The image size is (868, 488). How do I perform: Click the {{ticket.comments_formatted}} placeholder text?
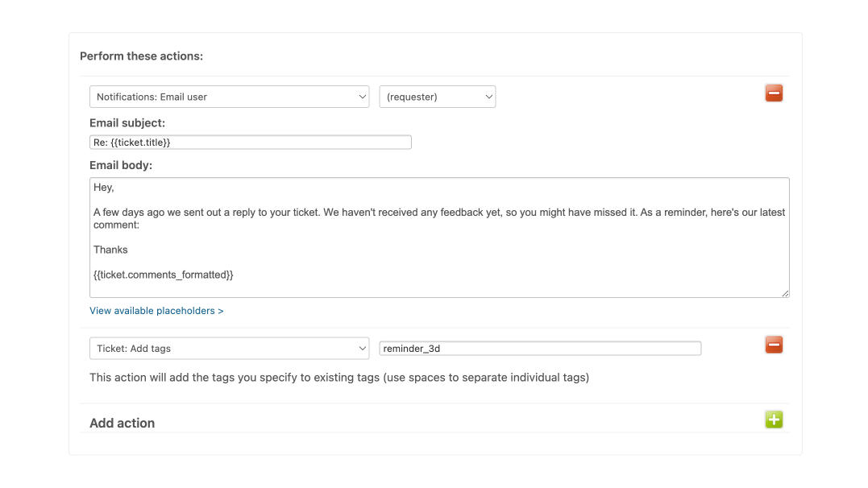(x=164, y=275)
